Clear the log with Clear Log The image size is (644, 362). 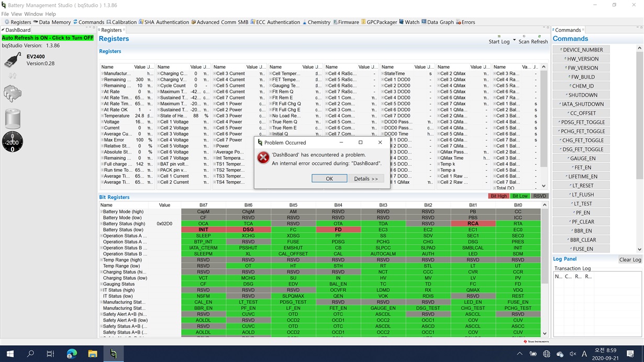[630, 260]
